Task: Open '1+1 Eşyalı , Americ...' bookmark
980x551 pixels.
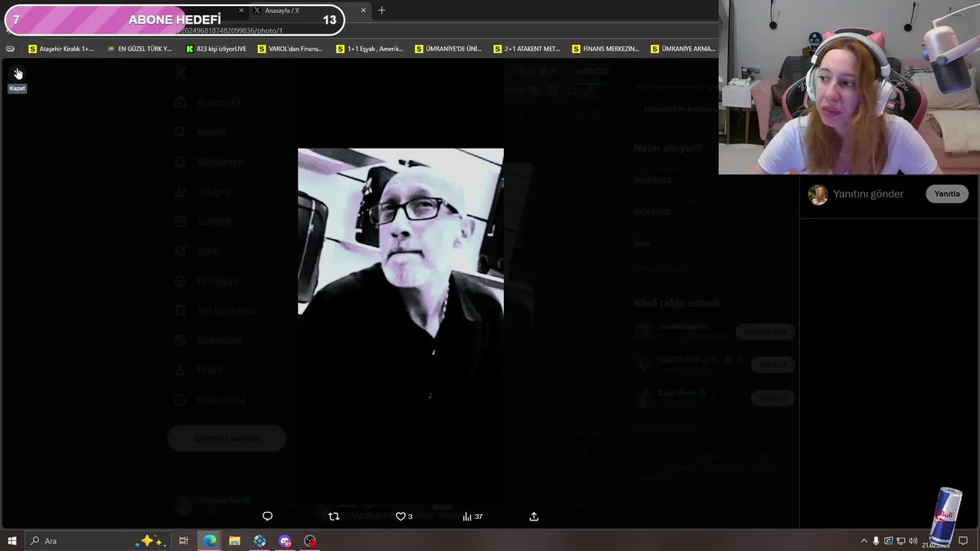Action: coord(369,49)
